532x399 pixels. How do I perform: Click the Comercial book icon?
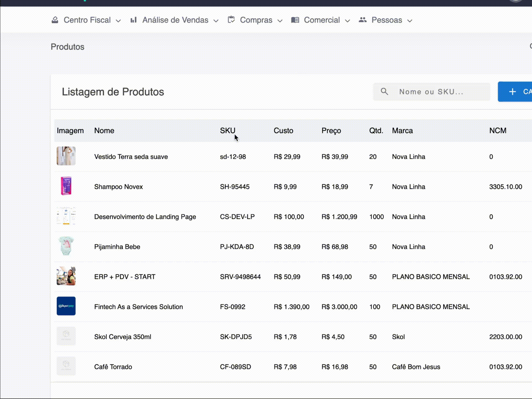click(x=295, y=20)
